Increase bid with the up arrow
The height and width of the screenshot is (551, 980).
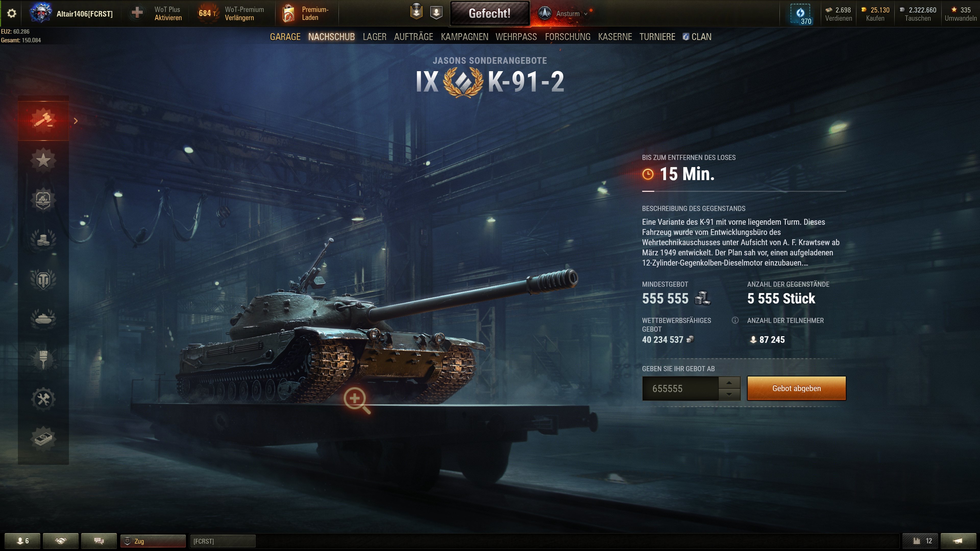click(x=729, y=383)
